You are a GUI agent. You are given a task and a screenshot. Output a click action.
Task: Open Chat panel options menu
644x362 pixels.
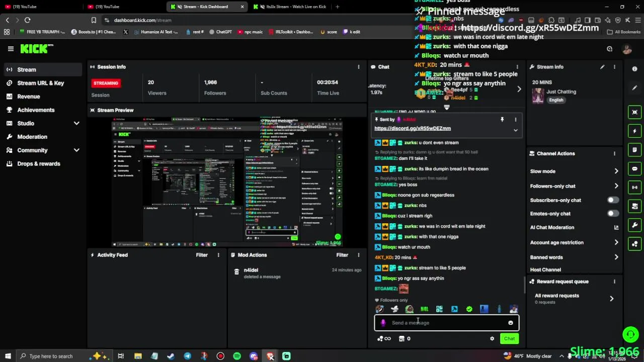pos(517,67)
